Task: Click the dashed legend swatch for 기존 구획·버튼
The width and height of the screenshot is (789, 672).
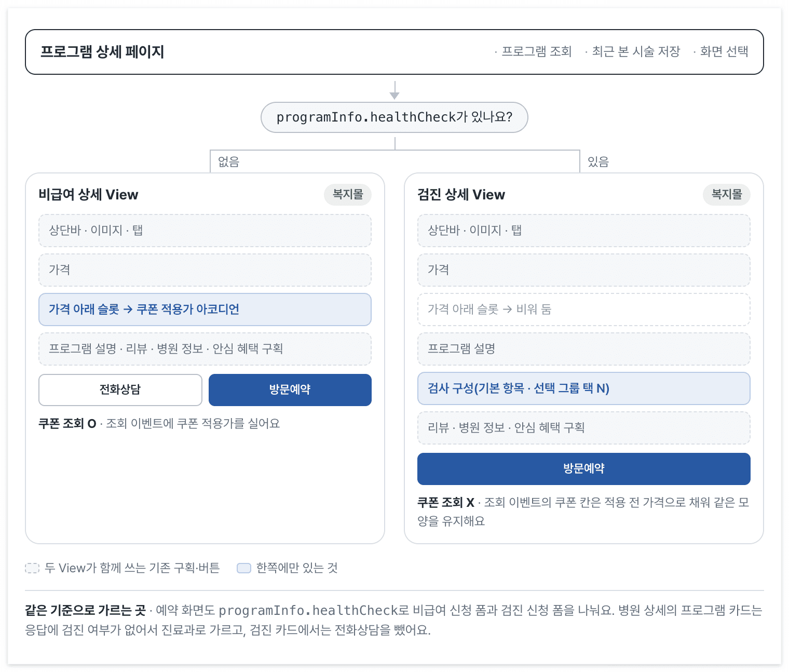Action: coord(32,568)
